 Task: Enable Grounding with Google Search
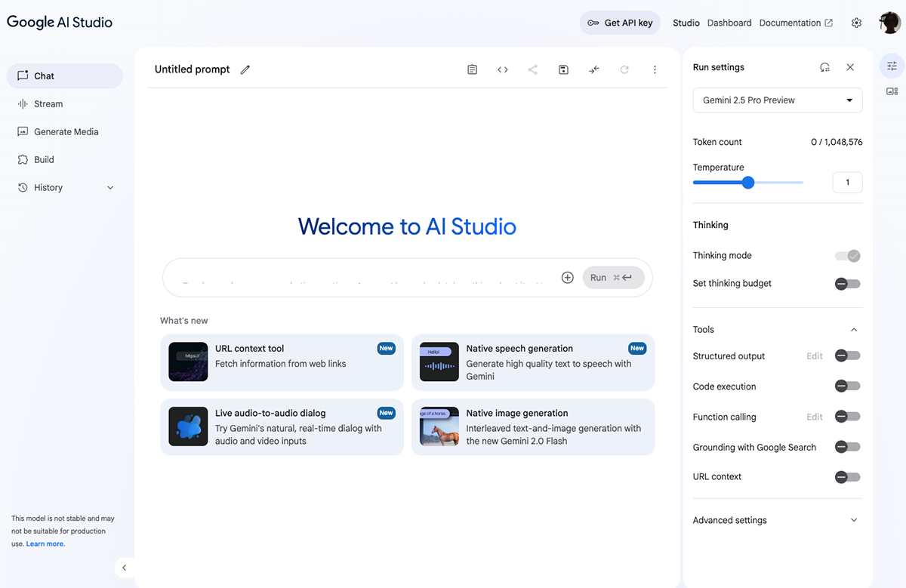[x=847, y=447]
